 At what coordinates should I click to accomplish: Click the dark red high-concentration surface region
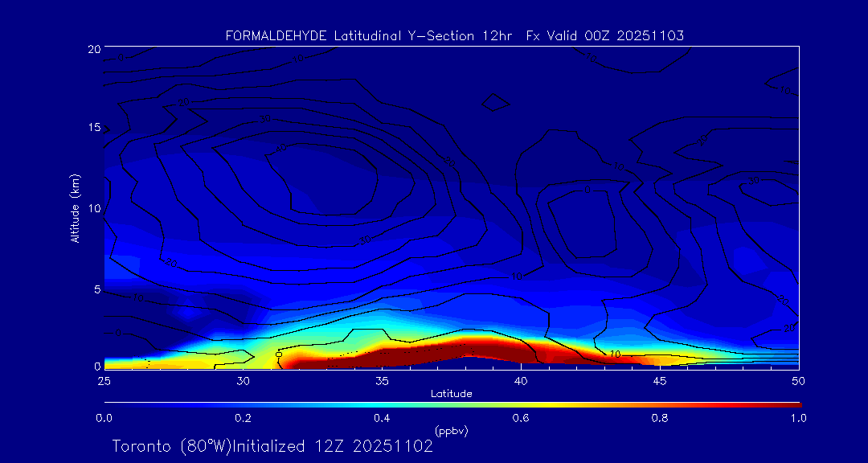tap(450, 352)
